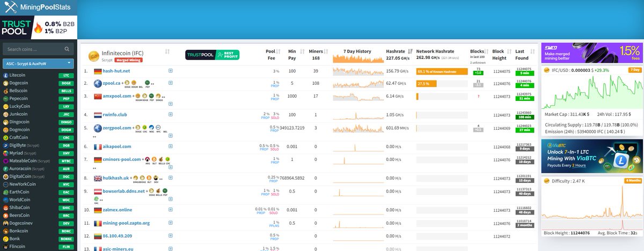Screen dimensions: 644x251
Task: Sort by the arrows next to Infinitecoin title
Action: click(167, 51)
